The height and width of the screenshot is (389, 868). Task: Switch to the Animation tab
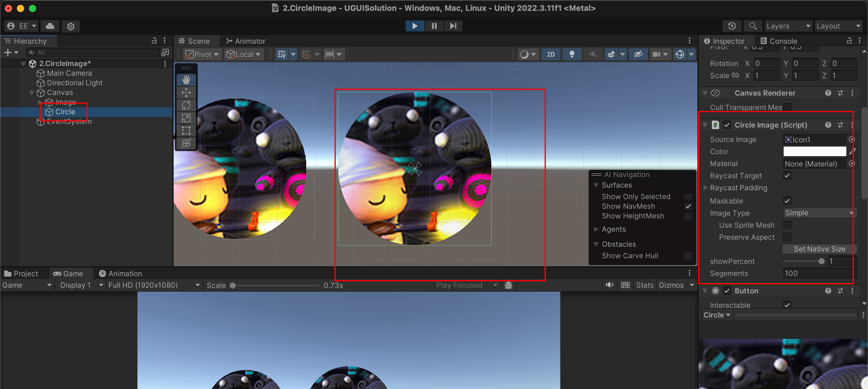click(x=120, y=274)
